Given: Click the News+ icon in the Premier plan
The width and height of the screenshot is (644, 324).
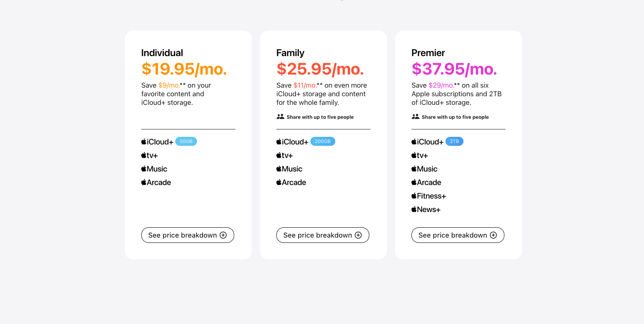Looking at the screenshot, I should 414,209.
